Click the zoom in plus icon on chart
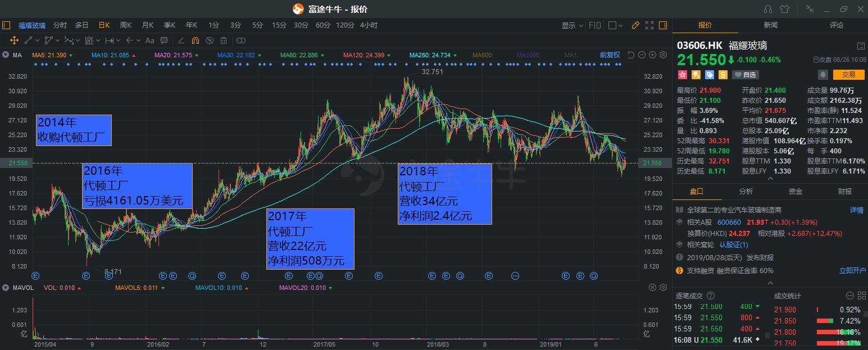 click(x=652, y=55)
